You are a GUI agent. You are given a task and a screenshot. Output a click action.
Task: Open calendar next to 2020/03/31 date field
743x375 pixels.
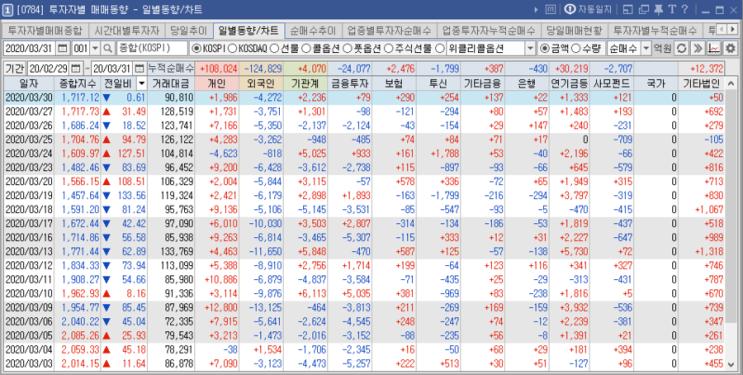tap(63, 48)
